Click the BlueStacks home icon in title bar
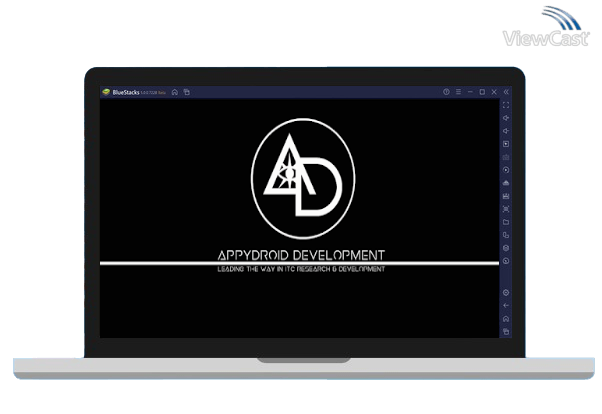 pyautogui.click(x=175, y=92)
